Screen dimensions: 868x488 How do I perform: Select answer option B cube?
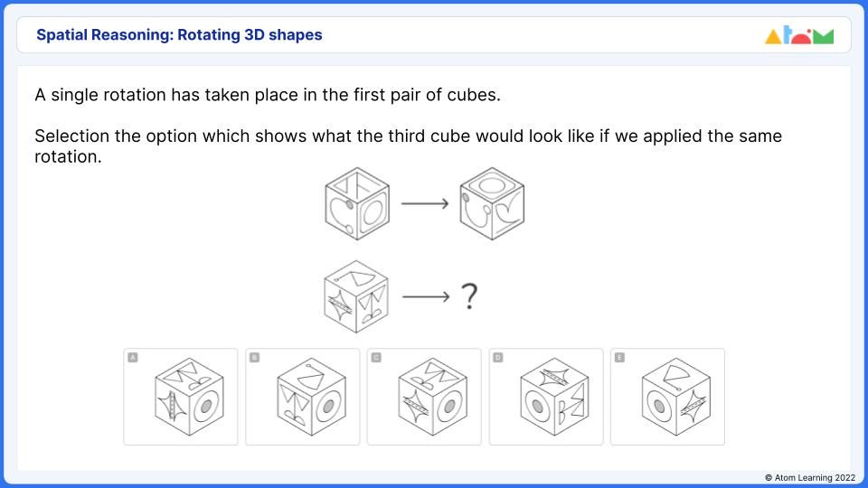coord(311,397)
